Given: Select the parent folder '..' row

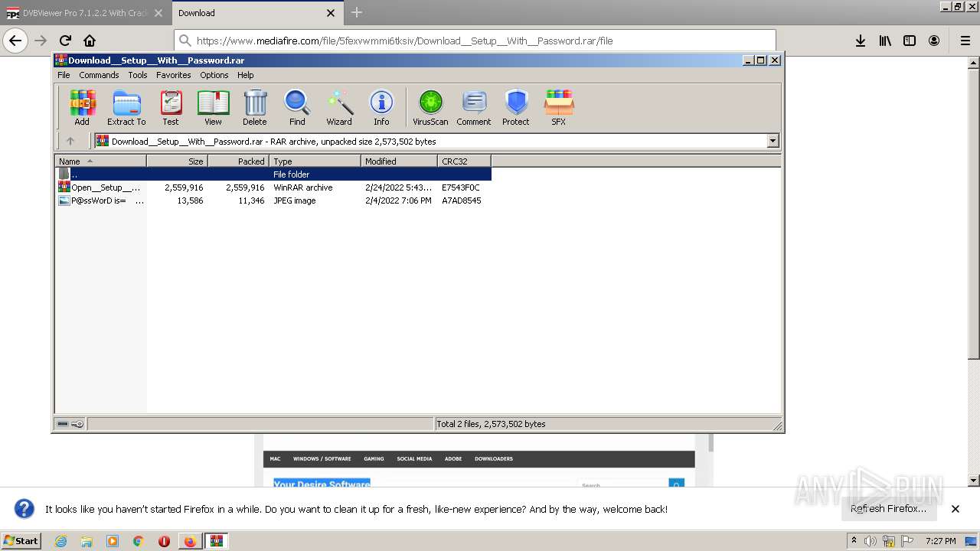Looking at the screenshot, I should pos(273,174).
